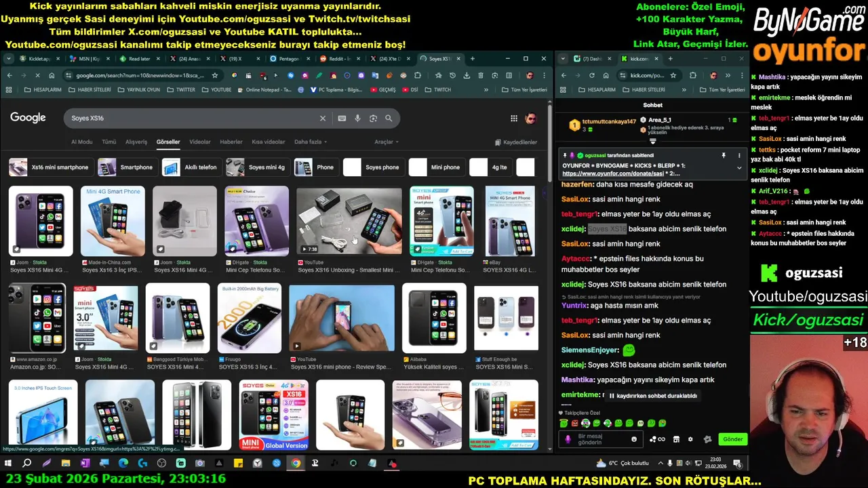Click Google results page scrollbar
Image resolution: width=868 pixels, height=488 pixels.
pos(550,142)
